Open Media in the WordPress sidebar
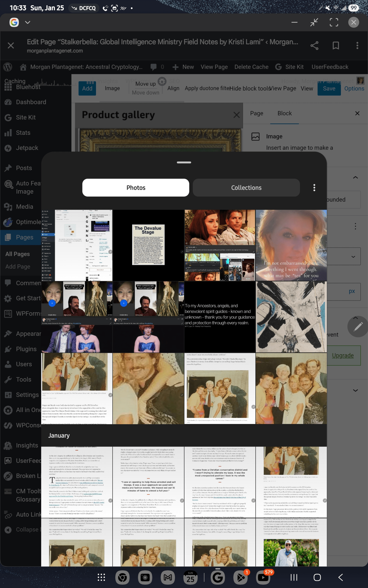The height and width of the screenshot is (588, 368). (24, 207)
